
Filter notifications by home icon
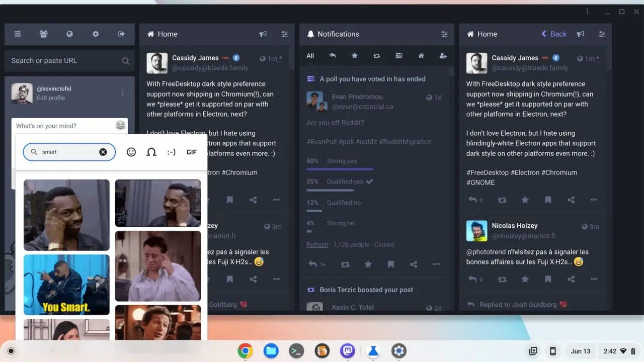[421, 56]
